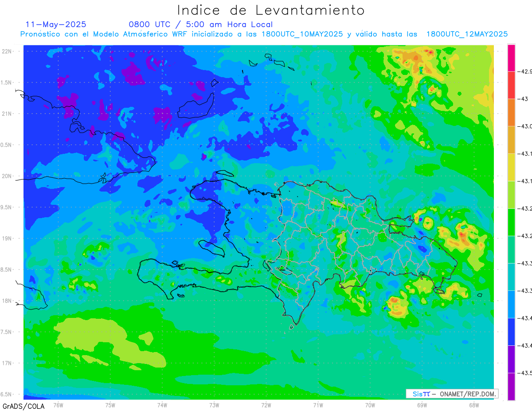Click the 9.5N latitude label

click(x=6, y=207)
